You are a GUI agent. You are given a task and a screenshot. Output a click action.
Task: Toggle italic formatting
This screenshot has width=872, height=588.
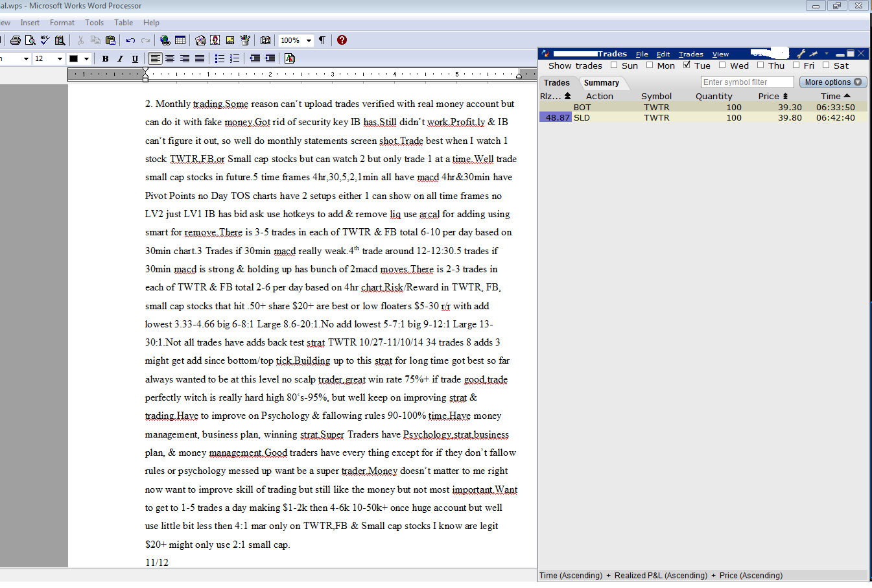click(x=120, y=58)
